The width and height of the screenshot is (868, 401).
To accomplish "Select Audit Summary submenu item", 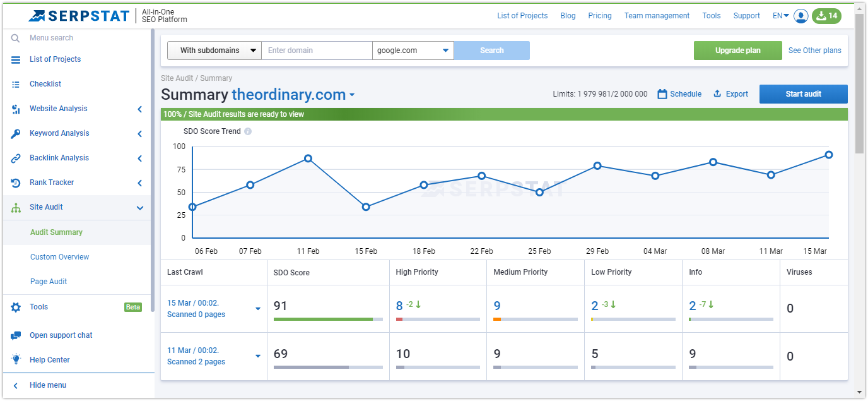I will pos(56,232).
